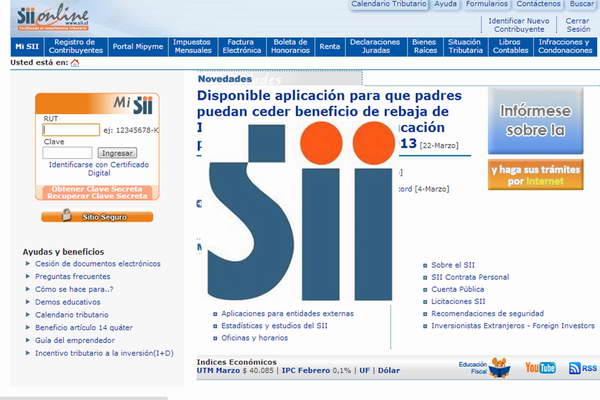This screenshot has width=600, height=400.
Task: Expand the Impuestos Mensuales menu
Action: 191,47
